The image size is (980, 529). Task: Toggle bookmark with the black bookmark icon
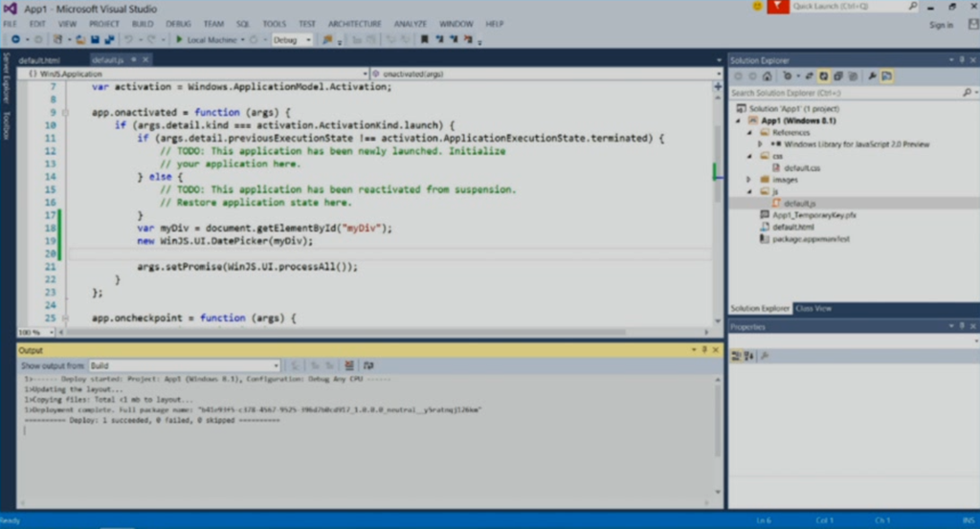click(424, 40)
